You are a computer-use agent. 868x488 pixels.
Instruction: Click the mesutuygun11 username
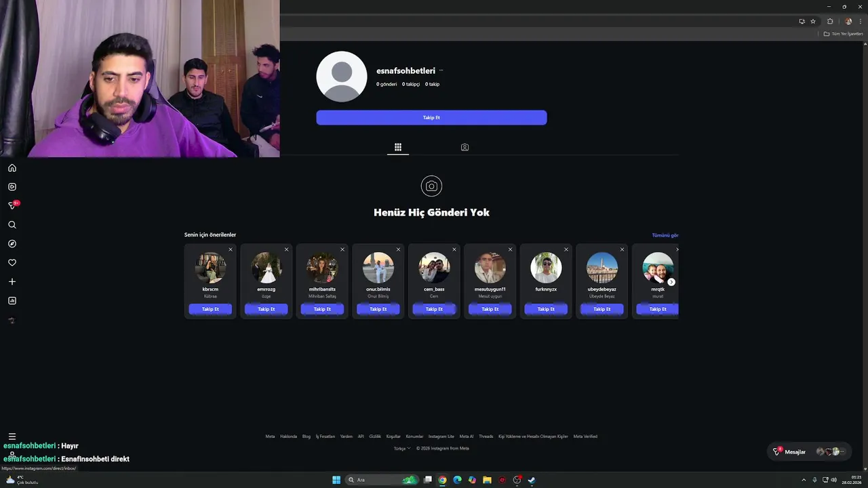click(x=490, y=289)
